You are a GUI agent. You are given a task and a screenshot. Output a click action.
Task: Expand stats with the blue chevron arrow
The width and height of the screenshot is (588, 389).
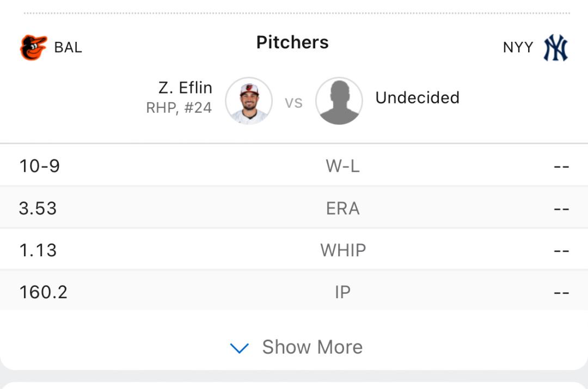pyautogui.click(x=239, y=348)
